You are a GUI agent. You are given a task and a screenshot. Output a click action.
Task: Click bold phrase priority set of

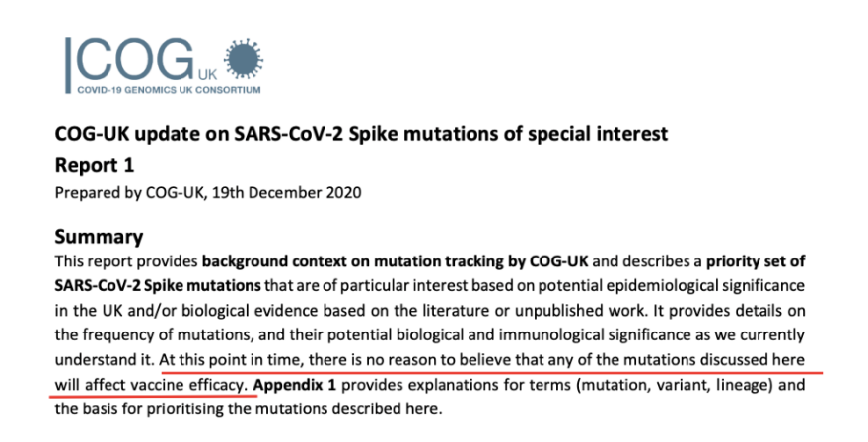(x=763, y=263)
